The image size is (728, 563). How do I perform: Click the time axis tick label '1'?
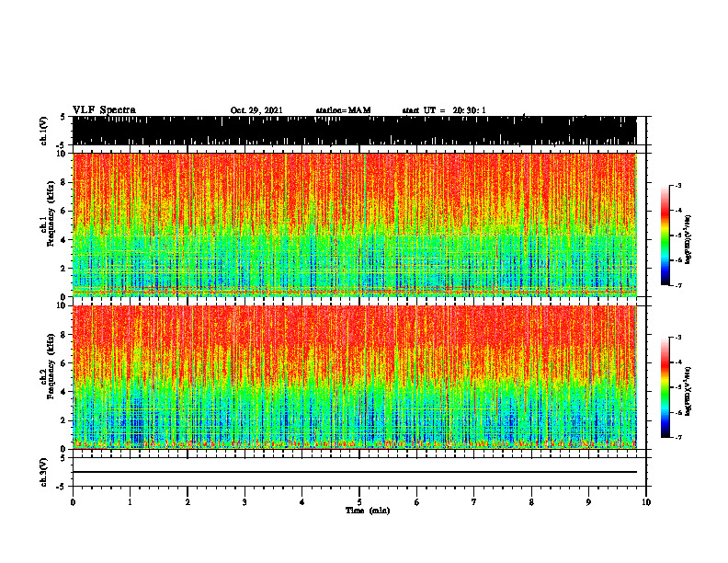pos(130,502)
